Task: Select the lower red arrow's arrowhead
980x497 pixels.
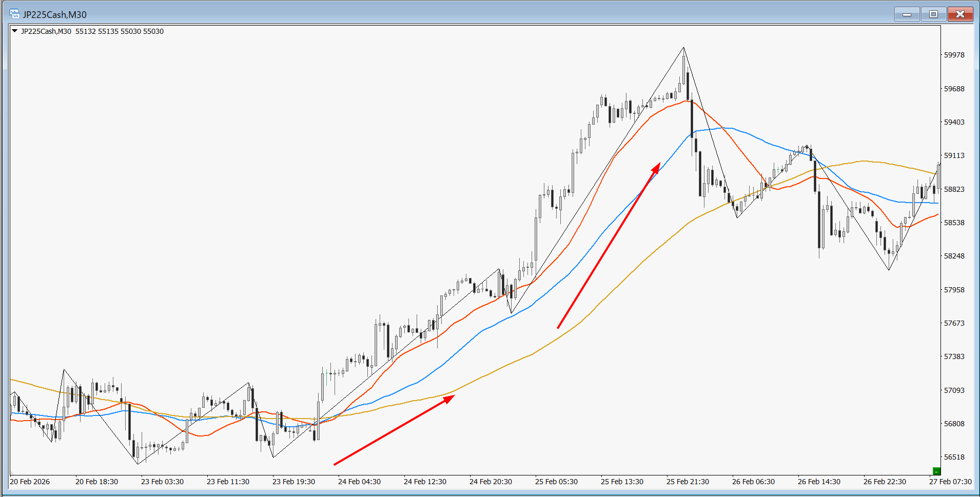Action: [449, 398]
